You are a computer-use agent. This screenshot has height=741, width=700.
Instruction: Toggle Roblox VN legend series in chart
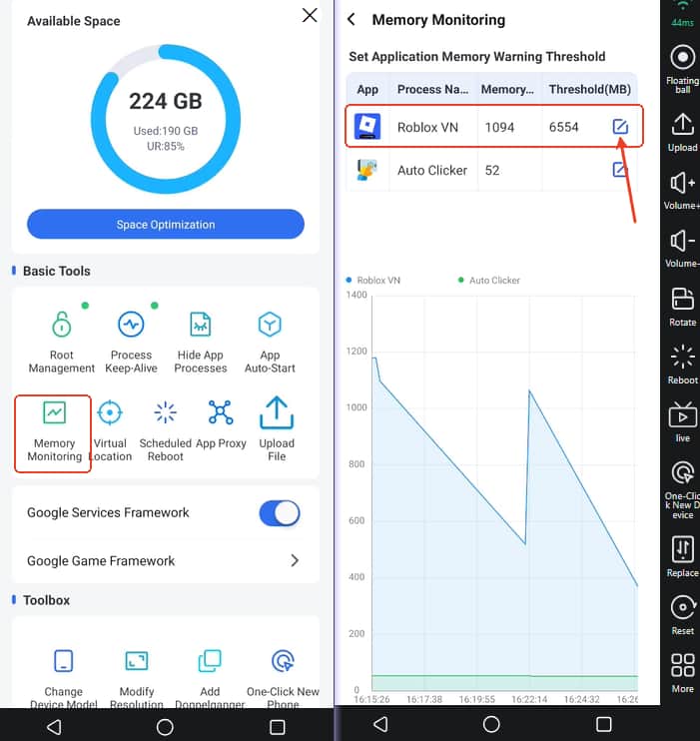[x=375, y=281]
